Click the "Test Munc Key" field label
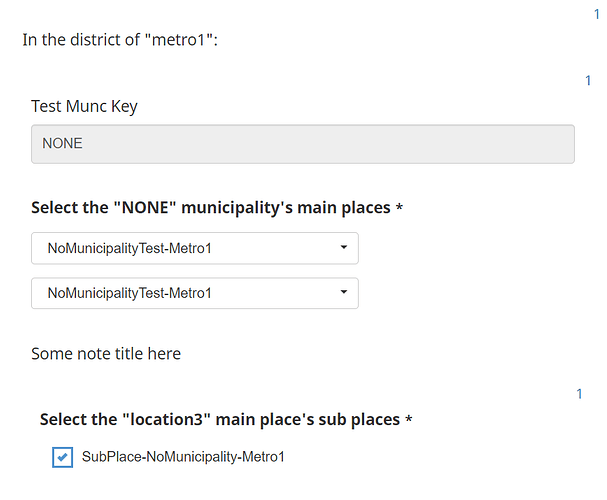This screenshot has width=607, height=500. [84, 106]
